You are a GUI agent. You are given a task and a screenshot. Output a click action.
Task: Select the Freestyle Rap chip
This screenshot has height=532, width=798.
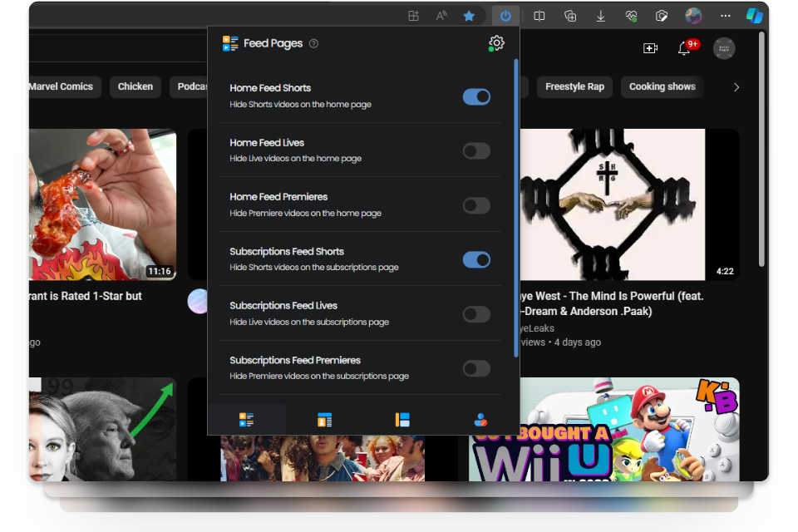574,86
